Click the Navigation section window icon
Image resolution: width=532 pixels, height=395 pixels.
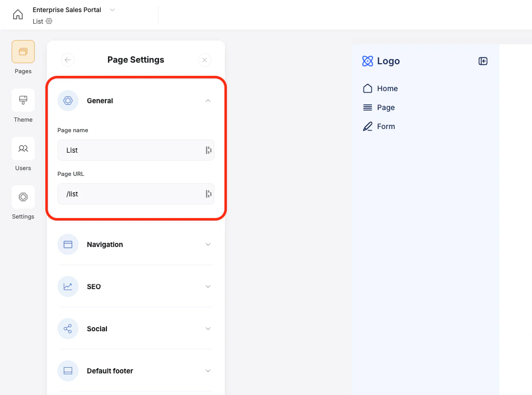pos(68,244)
